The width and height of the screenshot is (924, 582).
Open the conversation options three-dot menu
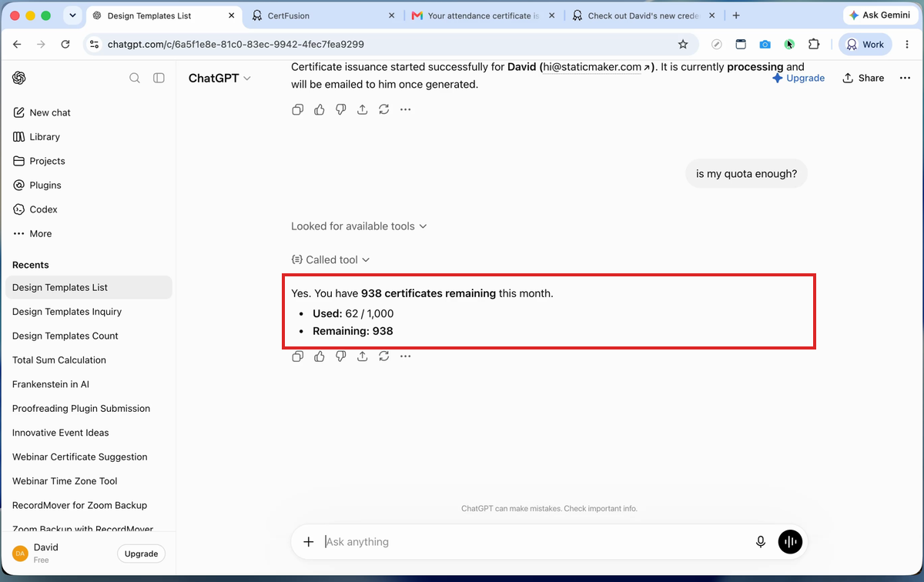click(x=905, y=78)
